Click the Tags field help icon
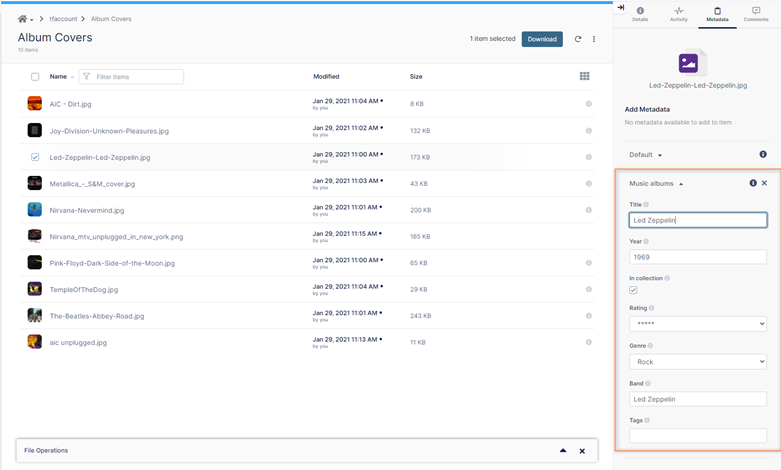 (647, 421)
